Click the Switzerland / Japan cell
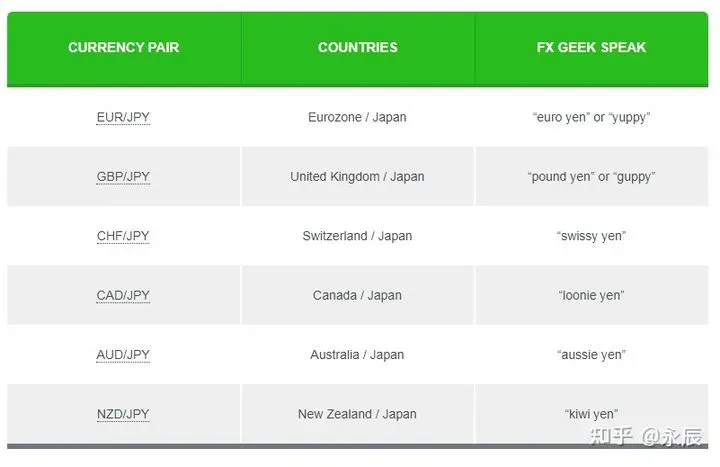Screen dimensions: 720x467 click(x=357, y=236)
